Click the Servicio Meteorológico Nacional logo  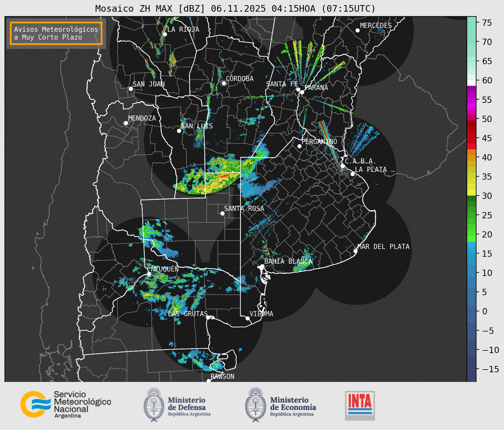[x=66, y=404]
